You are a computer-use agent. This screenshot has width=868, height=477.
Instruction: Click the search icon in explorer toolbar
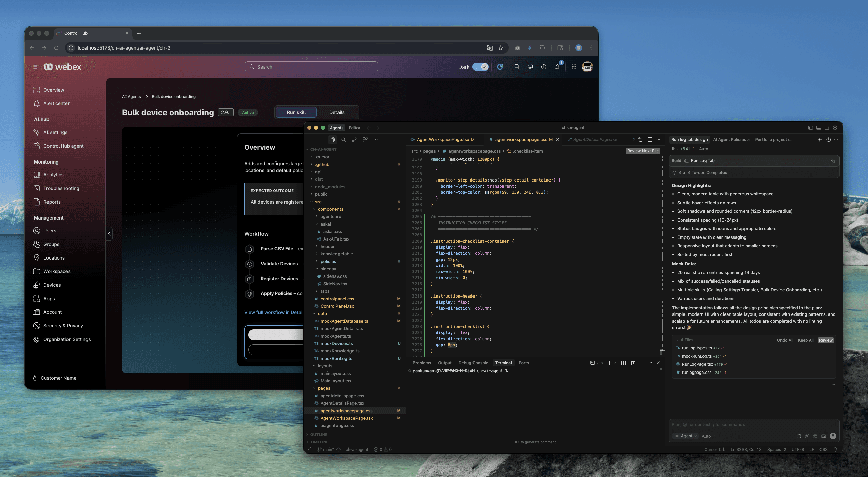[343, 140]
